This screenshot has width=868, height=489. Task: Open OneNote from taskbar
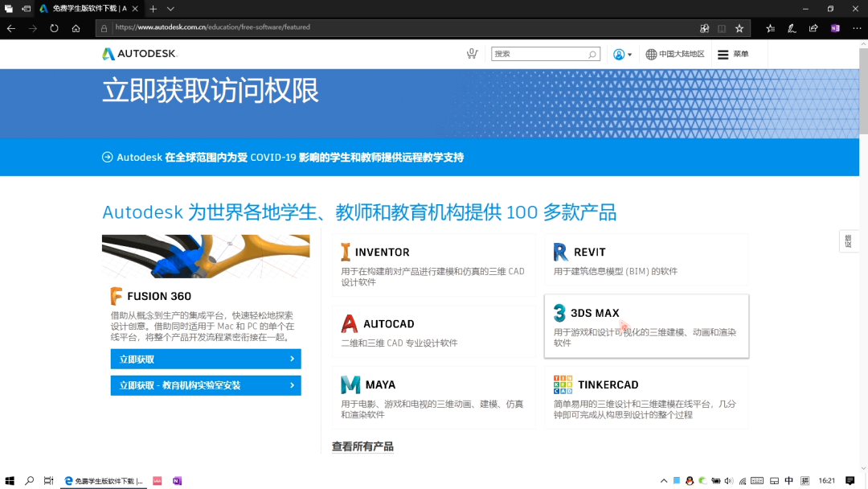pos(177,481)
